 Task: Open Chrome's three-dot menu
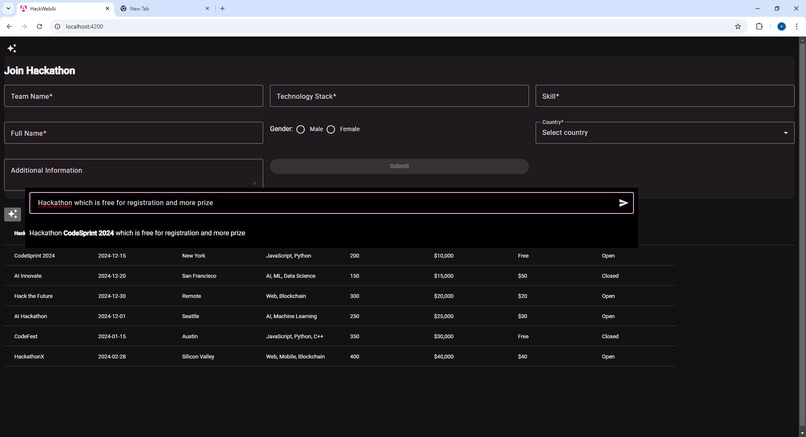pos(796,26)
